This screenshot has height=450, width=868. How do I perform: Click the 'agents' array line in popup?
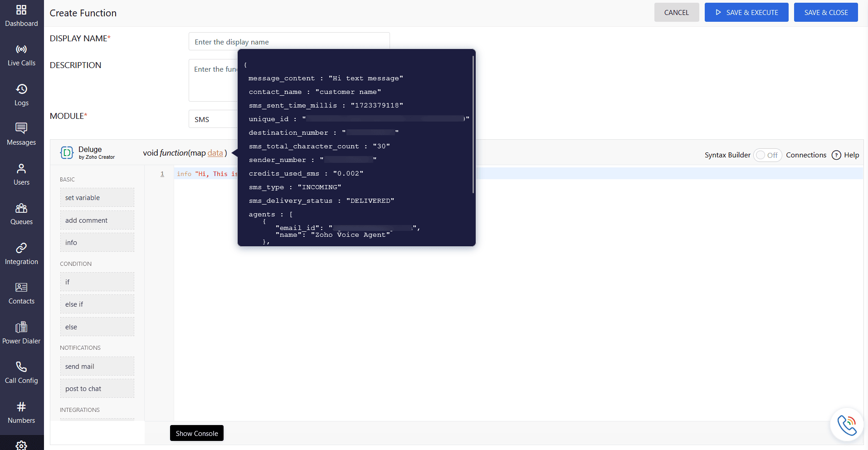pos(271,215)
